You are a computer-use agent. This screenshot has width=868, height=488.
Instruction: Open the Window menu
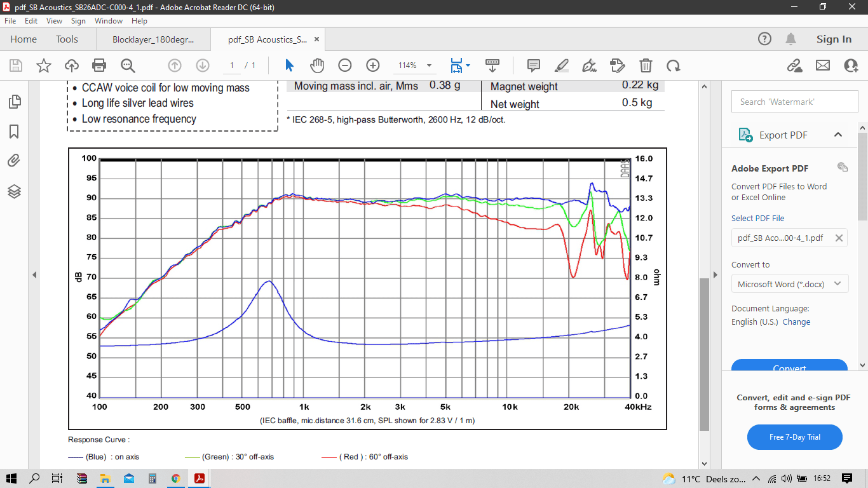(109, 21)
